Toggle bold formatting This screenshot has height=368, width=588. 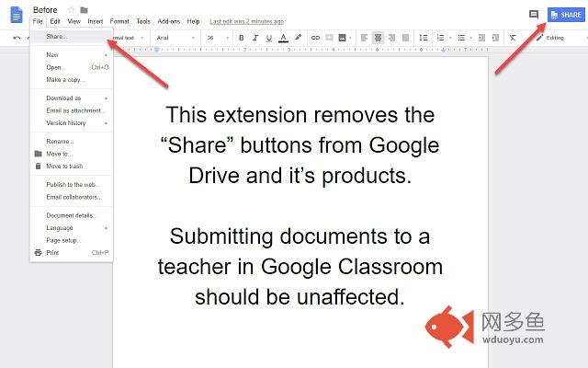(x=242, y=38)
